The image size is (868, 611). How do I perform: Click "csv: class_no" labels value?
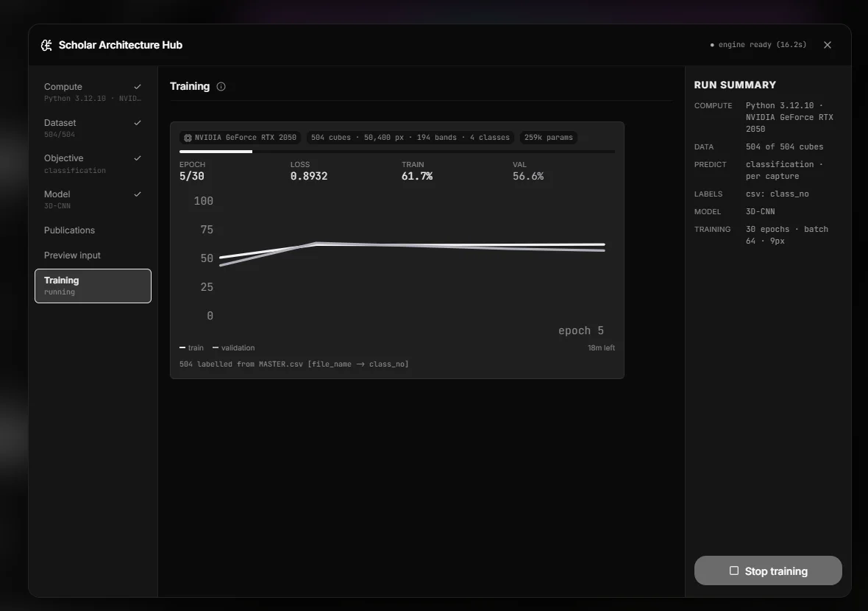point(778,194)
